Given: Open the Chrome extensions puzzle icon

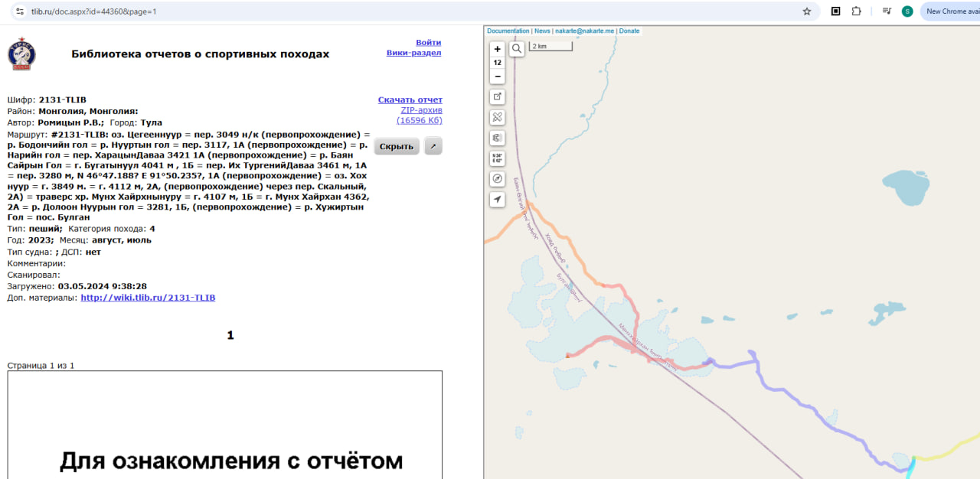Looking at the screenshot, I should (x=857, y=11).
